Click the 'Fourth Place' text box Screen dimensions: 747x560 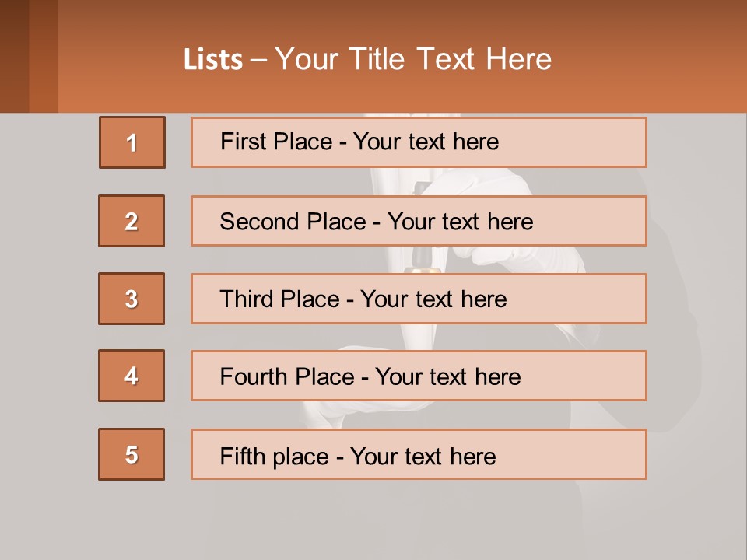point(419,376)
